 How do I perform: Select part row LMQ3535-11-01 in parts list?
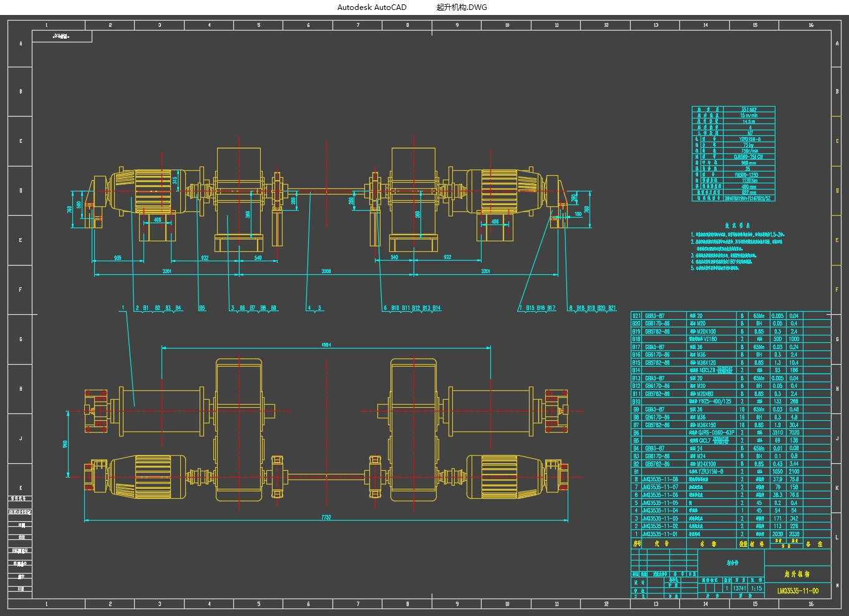[x=660, y=534]
